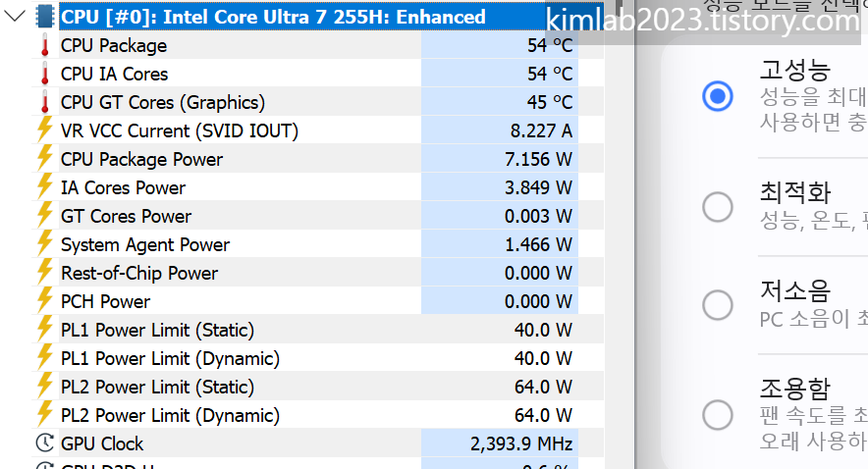The width and height of the screenshot is (868, 469).
Task: Collapse the CPU [#0] sensor group chevron
Action: coord(15,16)
